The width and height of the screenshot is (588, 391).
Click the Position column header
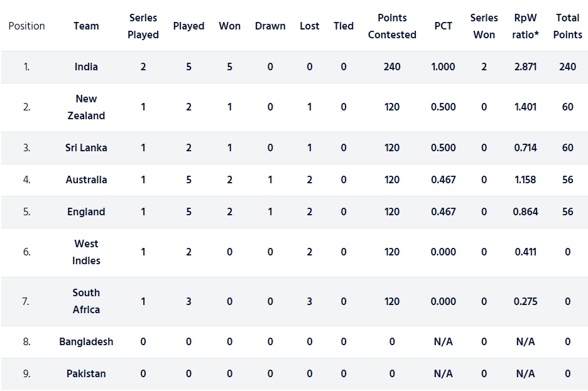[x=26, y=26]
